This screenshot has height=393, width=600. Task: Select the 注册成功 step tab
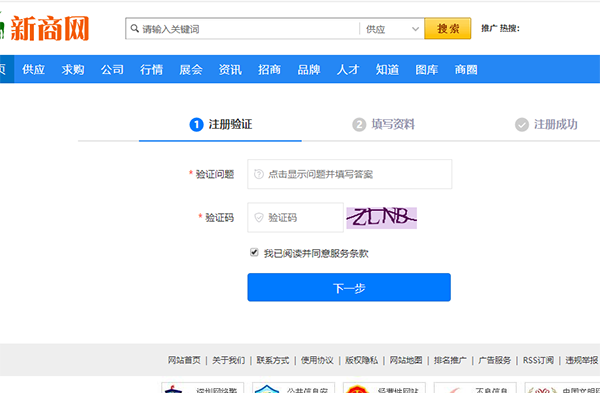[546, 124]
